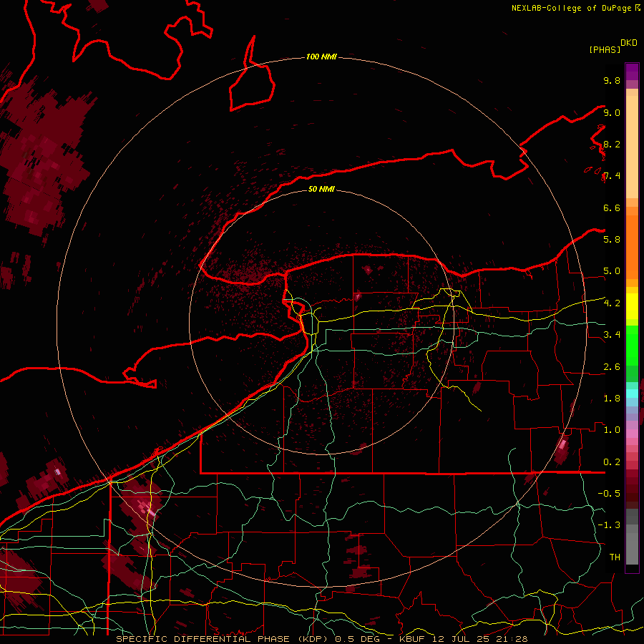Click the cyan segment of color bar
Image resolution: width=644 pixels, height=644 pixels.
click(632, 393)
